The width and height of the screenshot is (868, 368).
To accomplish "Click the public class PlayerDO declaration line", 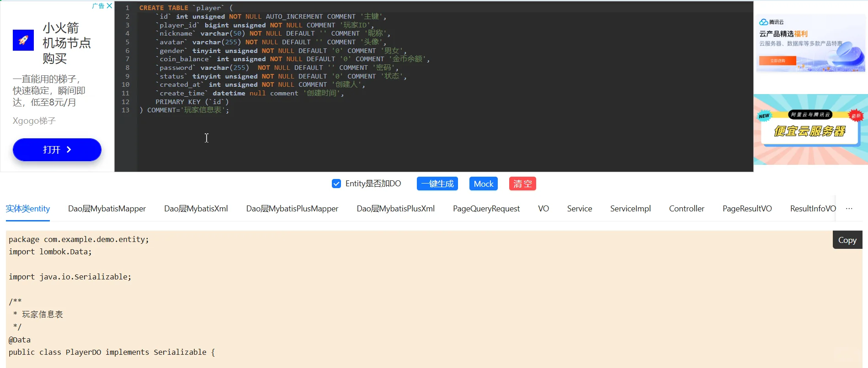I will [112, 352].
